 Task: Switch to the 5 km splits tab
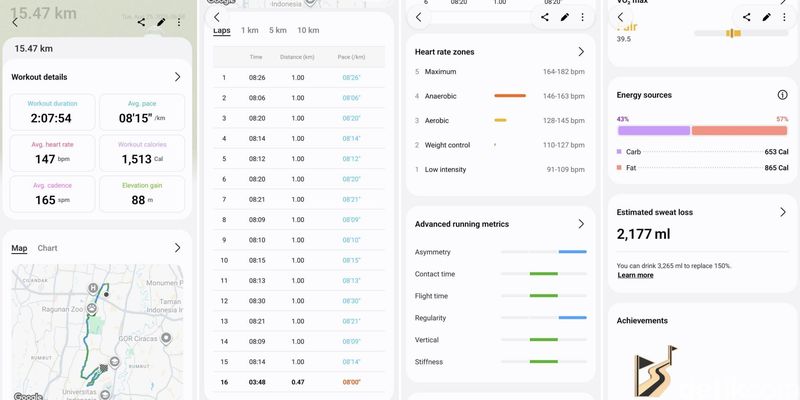coord(278,30)
